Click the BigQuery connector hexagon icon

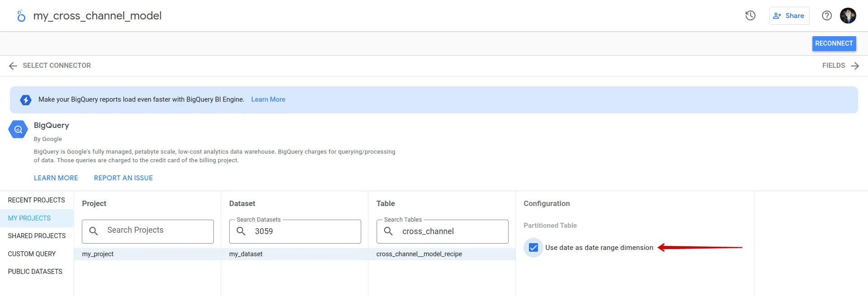click(x=18, y=130)
